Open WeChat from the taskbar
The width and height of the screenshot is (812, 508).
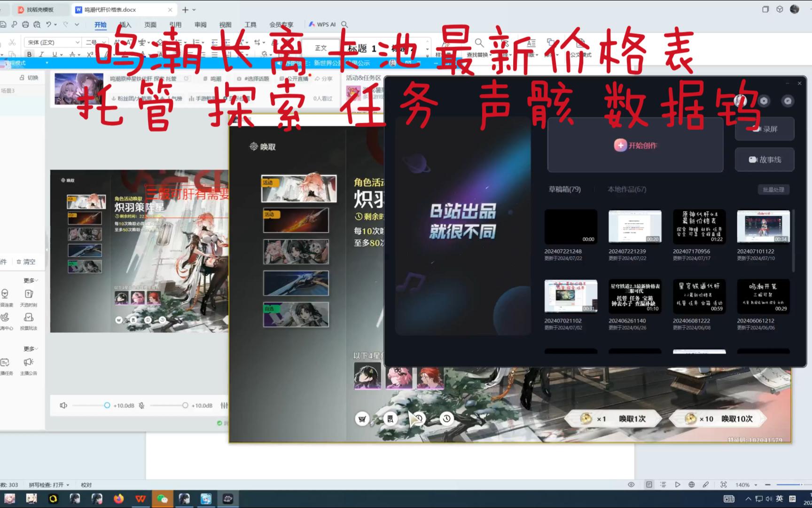163,499
